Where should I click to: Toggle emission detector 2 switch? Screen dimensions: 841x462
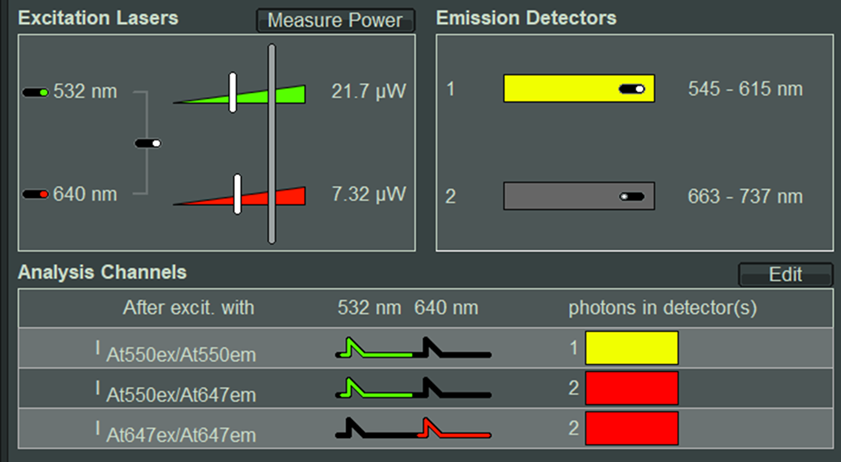pos(632,197)
